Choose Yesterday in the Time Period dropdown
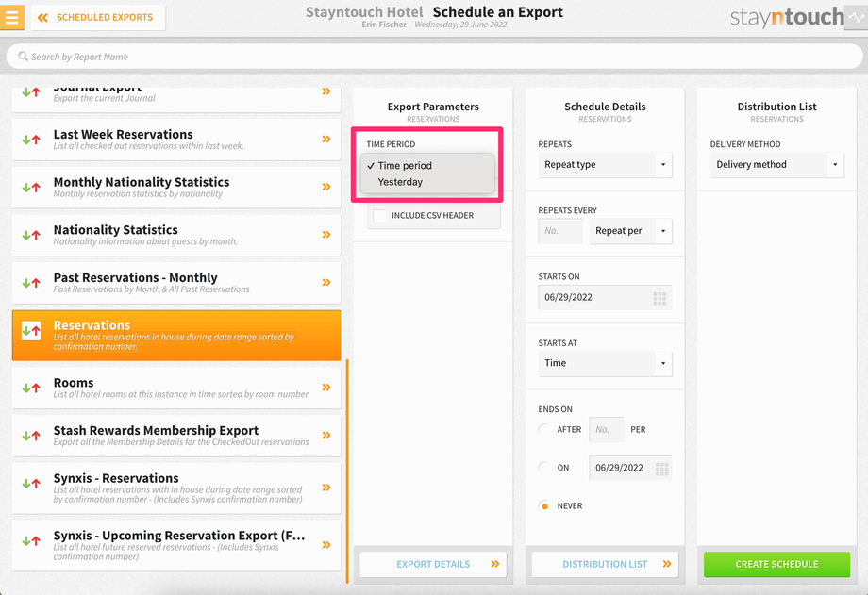Image resolution: width=868 pixels, height=595 pixels. [x=427, y=182]
